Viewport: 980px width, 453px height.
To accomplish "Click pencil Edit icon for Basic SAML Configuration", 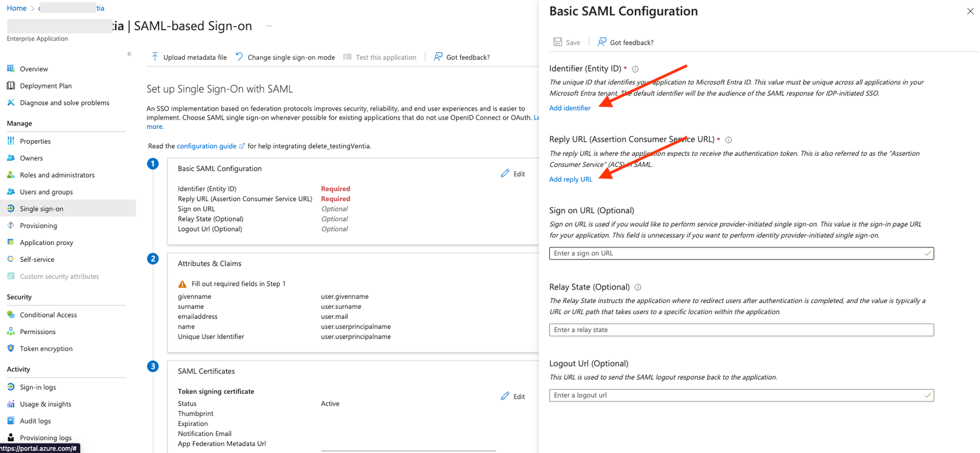I will (505, 173).
